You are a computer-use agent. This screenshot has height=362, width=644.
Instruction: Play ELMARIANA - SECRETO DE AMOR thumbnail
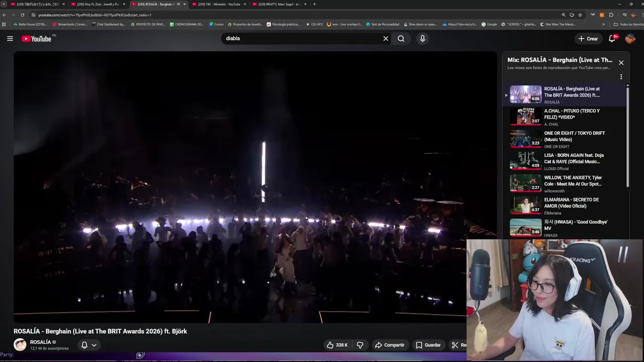point(526,205)
